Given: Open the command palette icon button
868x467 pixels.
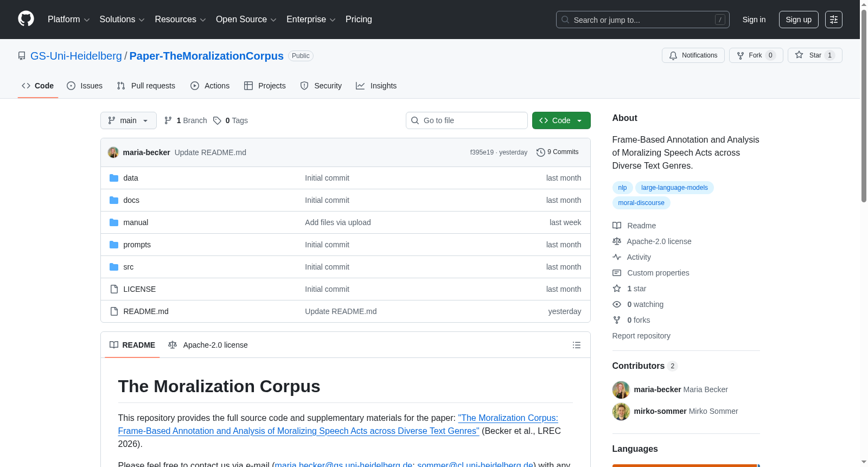Looking at the screenshot, I should click(834, 20).
